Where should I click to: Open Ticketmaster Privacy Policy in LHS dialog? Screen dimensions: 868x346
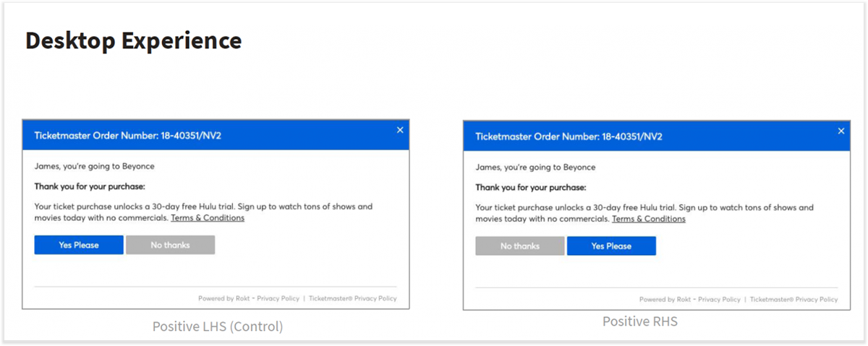353,298
